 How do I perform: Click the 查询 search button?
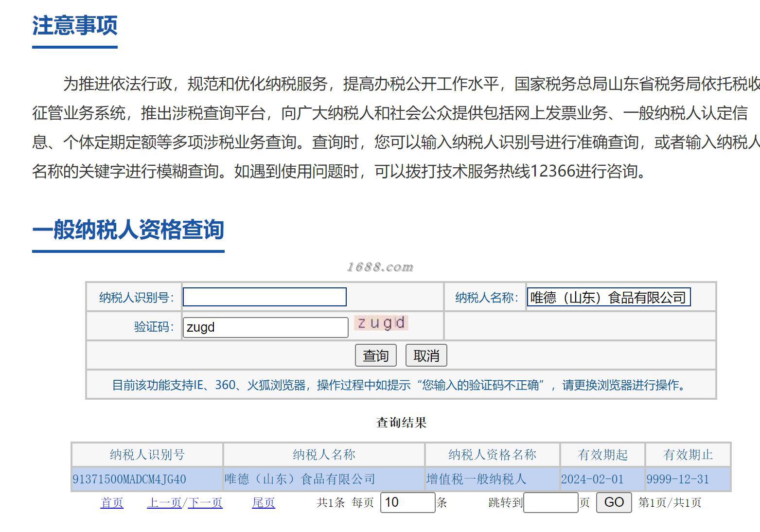click(x=376, y=355)
